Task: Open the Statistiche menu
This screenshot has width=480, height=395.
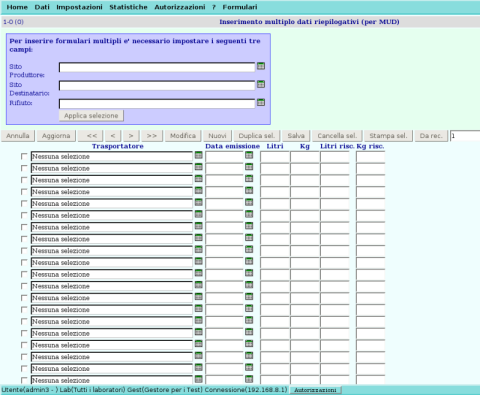Action: tap(128, 7)
